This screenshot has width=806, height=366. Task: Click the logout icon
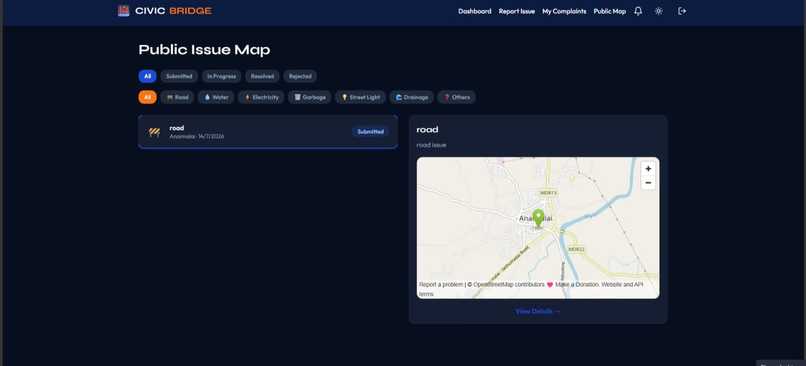click(682, 11)
